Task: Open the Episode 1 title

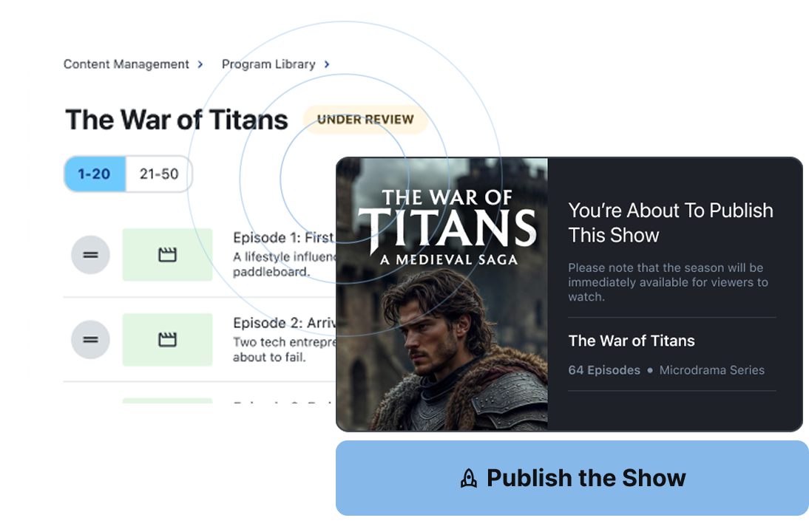Action: pyautogui.click(x=283, y=237)
